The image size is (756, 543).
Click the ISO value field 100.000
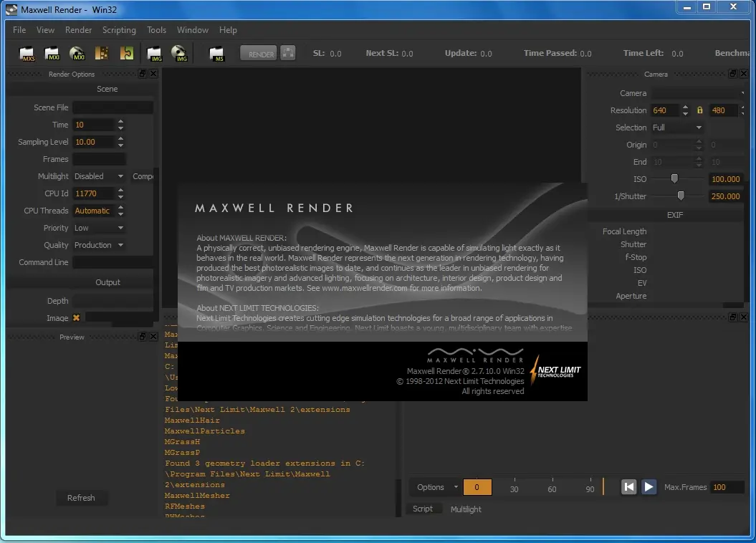[726, 179]
